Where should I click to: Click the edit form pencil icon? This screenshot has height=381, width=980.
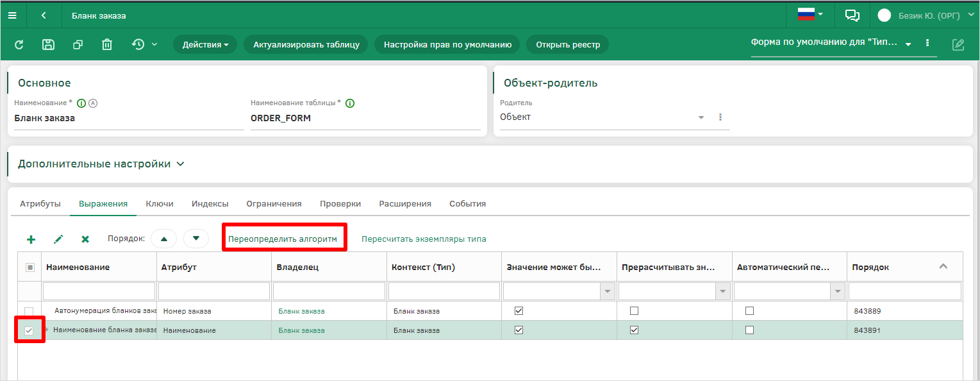point(958,44)
